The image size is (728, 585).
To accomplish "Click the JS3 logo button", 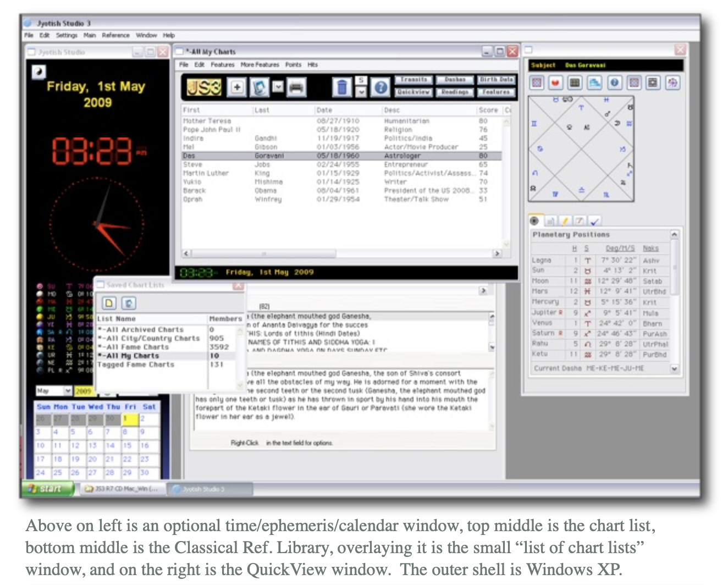I will tap(204, 87).
